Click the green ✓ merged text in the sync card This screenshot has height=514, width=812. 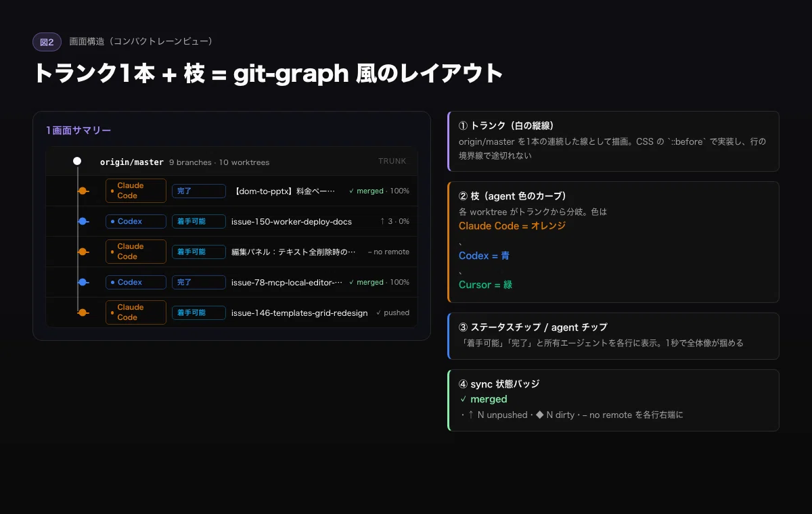tap(483, 399)
